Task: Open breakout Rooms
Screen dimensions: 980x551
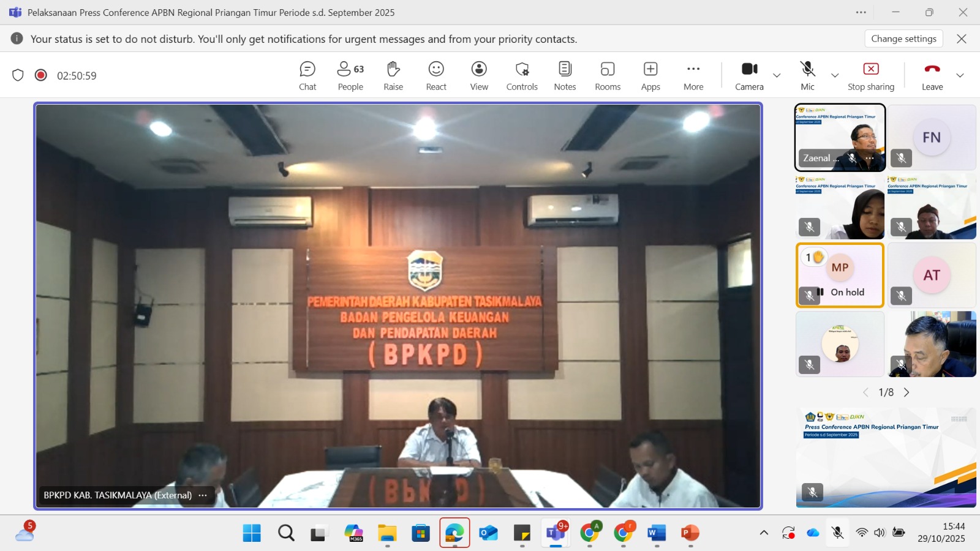Action: [x=608, y=76]
